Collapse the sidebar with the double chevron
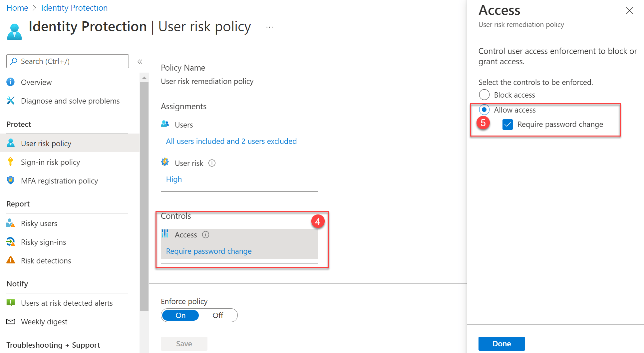The height and width of the screenshot is (353, 644). tap(140, 61)
